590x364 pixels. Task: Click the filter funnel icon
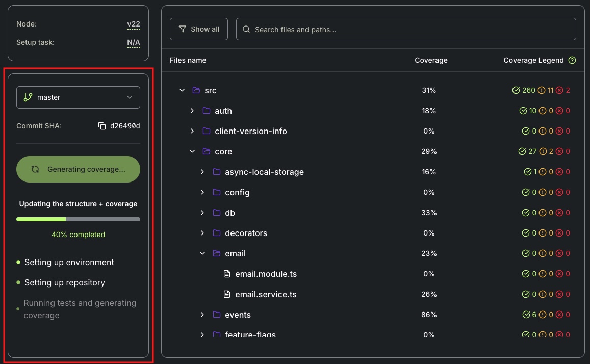(x=183, y=29)
